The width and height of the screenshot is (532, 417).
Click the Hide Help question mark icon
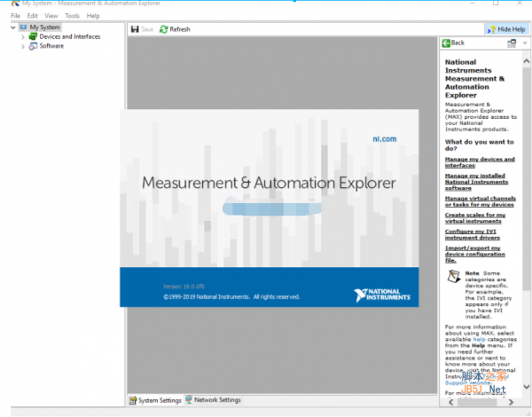(x=491, y=29)
